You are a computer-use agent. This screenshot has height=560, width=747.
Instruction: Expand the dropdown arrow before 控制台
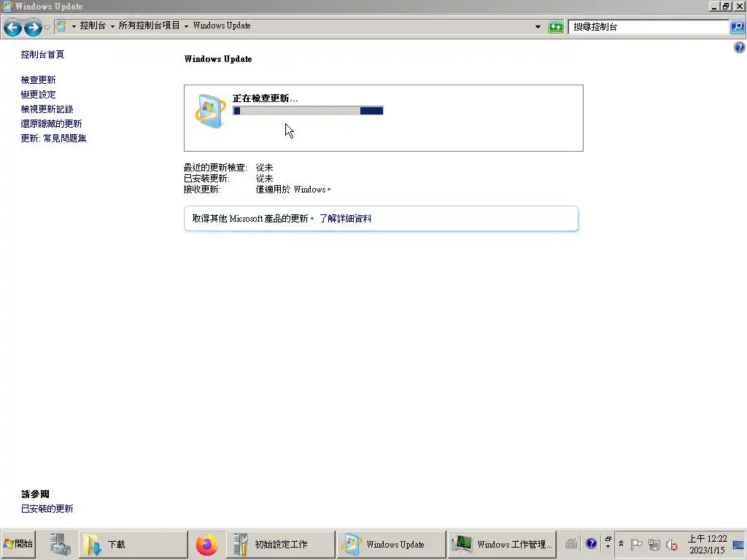[74, 26]
